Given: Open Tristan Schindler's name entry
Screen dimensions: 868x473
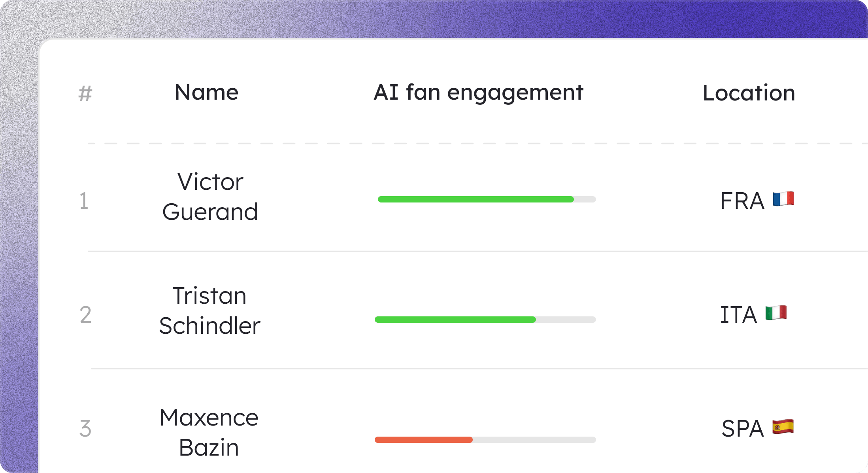Looking at the screenshot, I should tap(209, 310).
